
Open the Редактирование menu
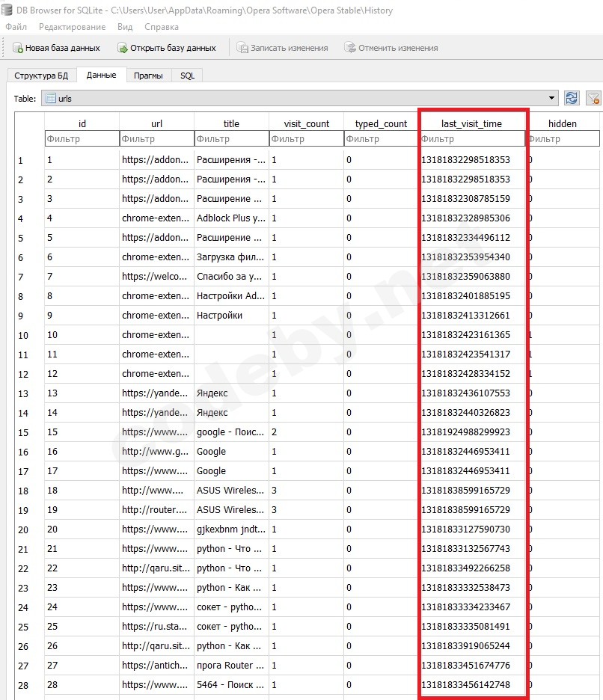click(x=72, y=27)
